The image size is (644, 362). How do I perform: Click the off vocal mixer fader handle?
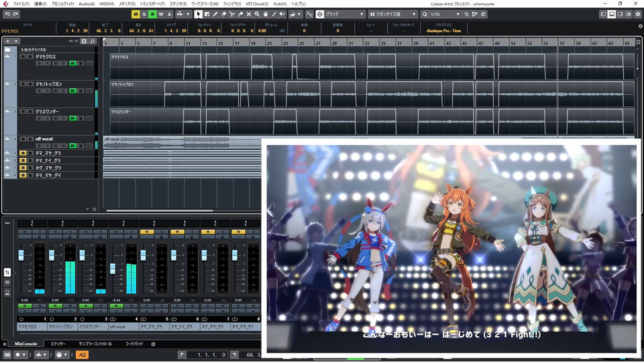pyautogui.click(x=113, y=269)
